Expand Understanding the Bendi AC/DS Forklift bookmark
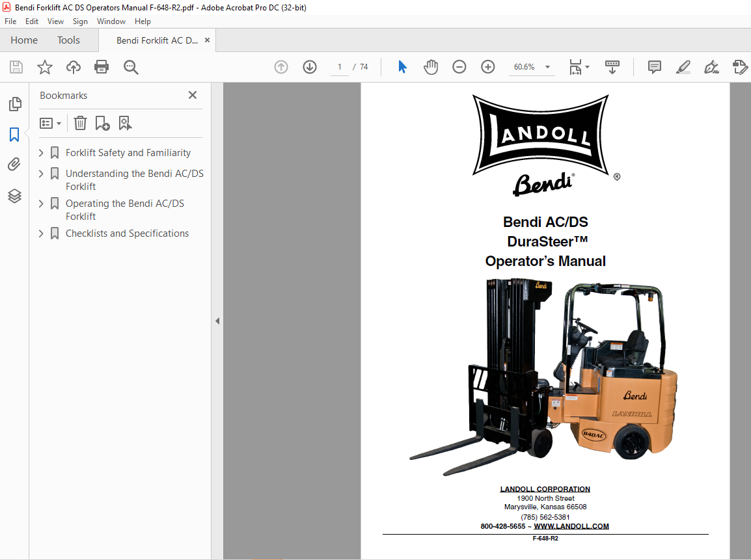Screen dimensions: 751x560 41,173
